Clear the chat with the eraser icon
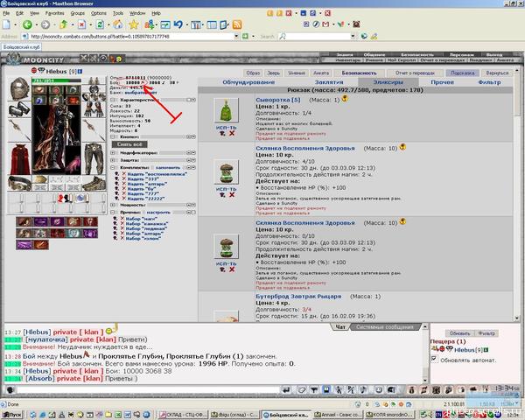This screenshot has width=525, height=420. click(302, 390)
